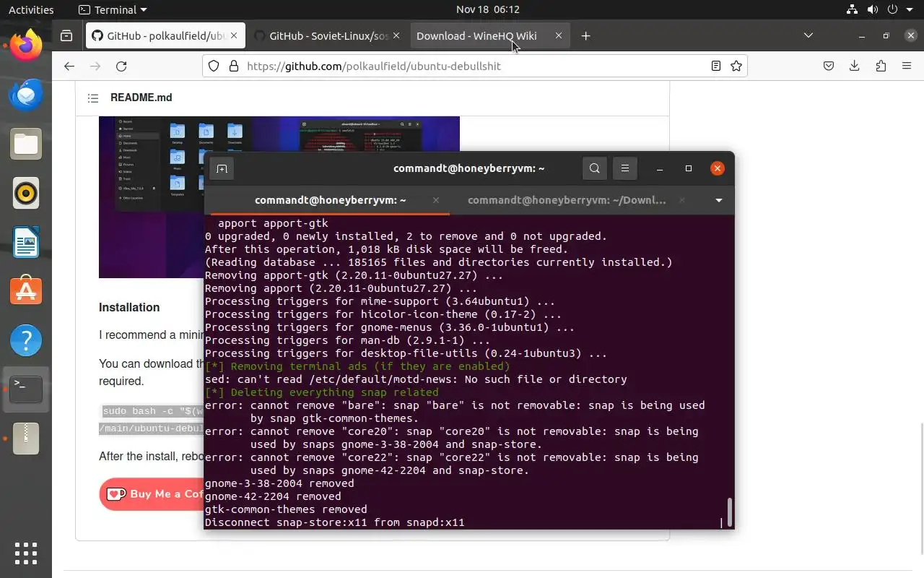Screen dimensions: 924x578
Task: Open Rhythmbox music player in dock
Action: click(x=26, y=194)
